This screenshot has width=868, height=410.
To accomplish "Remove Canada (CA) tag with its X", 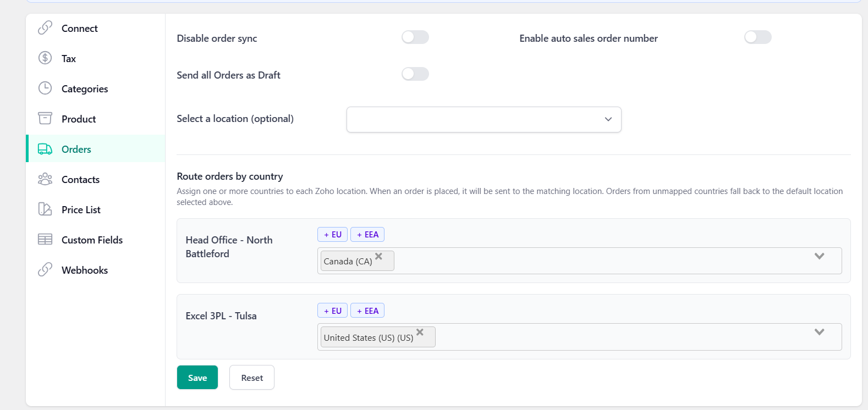I will 378,256.
